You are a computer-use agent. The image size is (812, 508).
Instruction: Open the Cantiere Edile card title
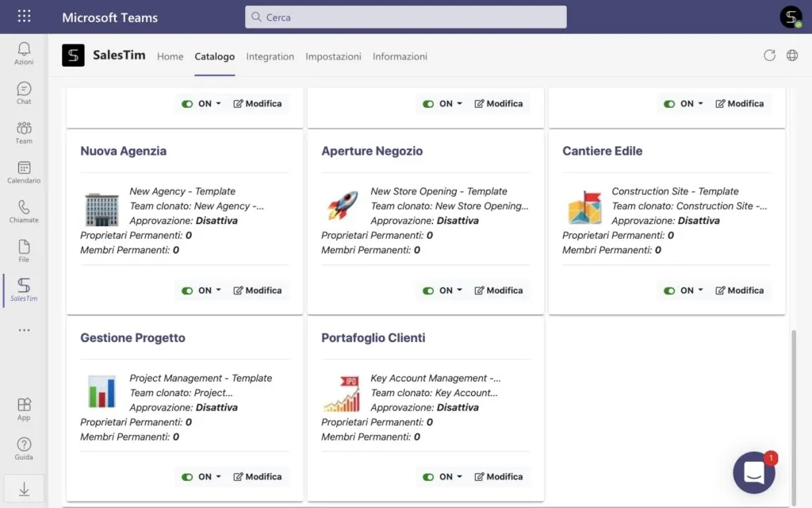point(603,151)
